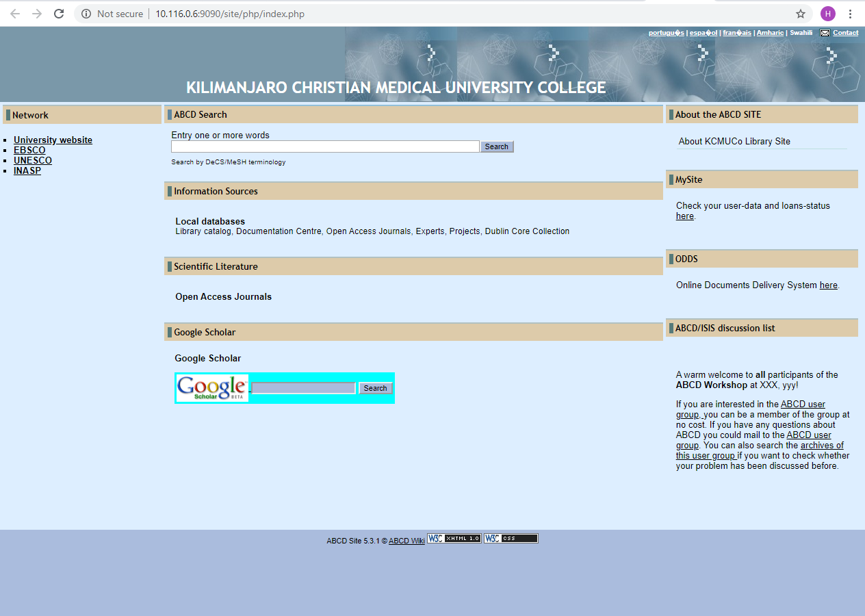865x616 pixels.
Task: Click the Scientific Literature section header
Action: 413,266
